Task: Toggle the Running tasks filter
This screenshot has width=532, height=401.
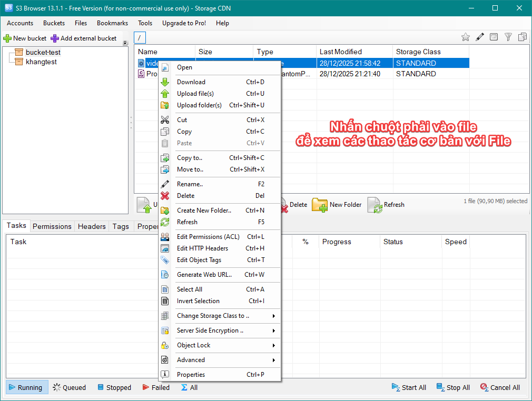Action: click(27, 387)
